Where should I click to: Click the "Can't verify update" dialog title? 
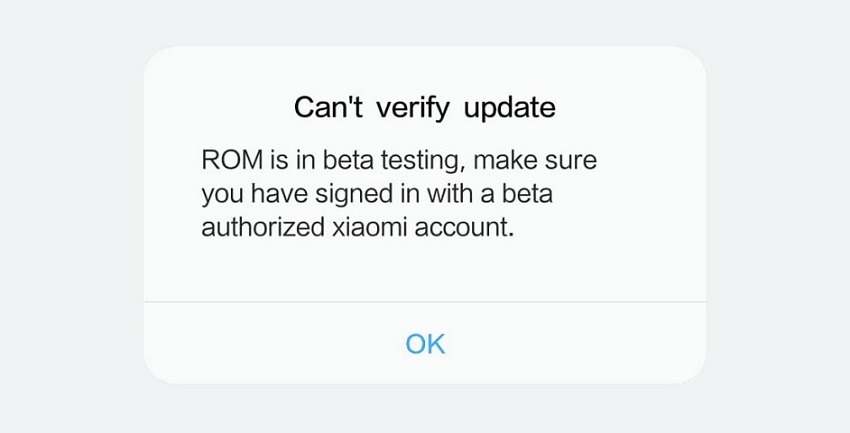pyautogui.click(x=425, y=108)
